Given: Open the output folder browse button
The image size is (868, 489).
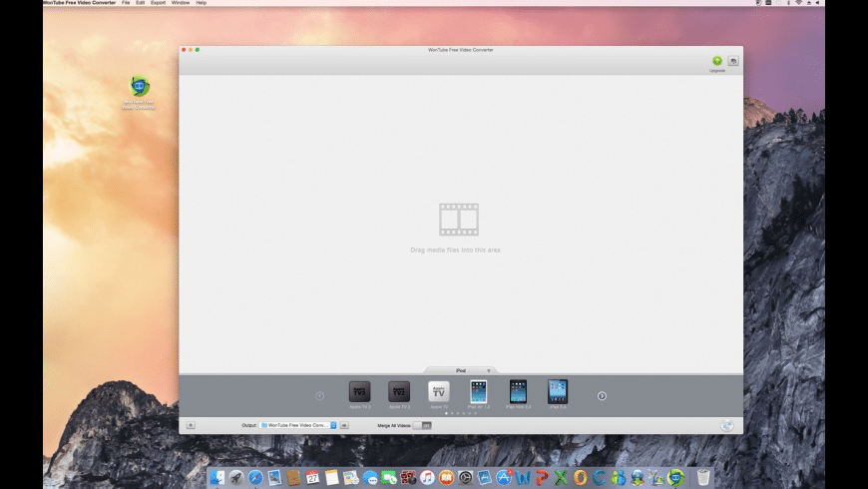Looking at the screenshot, I should (x=344, y=425).
